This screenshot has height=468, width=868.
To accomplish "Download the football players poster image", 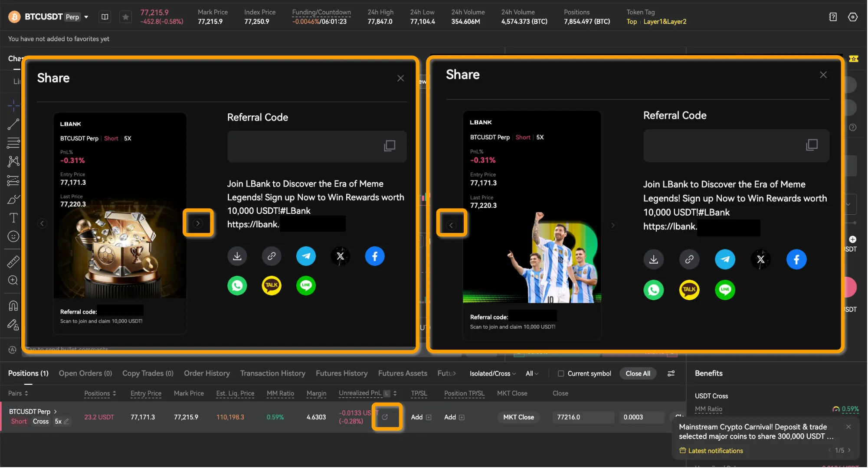I will [653, 259].
